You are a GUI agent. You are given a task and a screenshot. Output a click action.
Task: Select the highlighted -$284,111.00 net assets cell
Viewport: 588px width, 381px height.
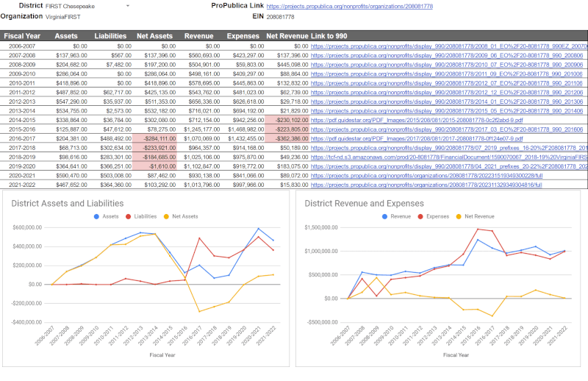click(154, 138)
